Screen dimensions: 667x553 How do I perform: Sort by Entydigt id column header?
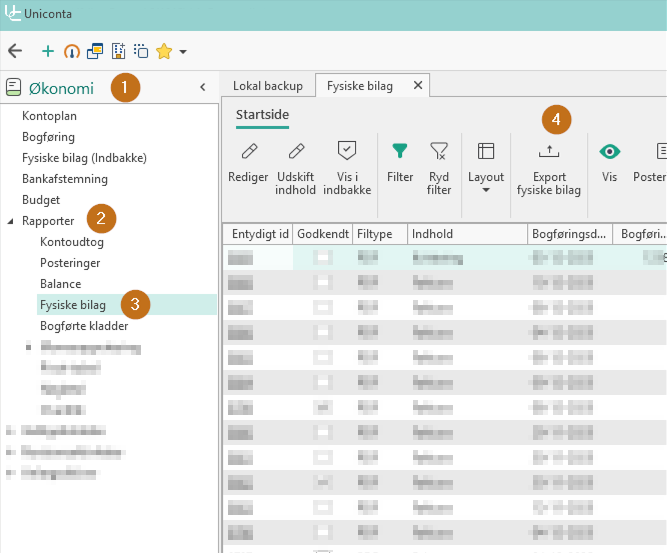260,234
